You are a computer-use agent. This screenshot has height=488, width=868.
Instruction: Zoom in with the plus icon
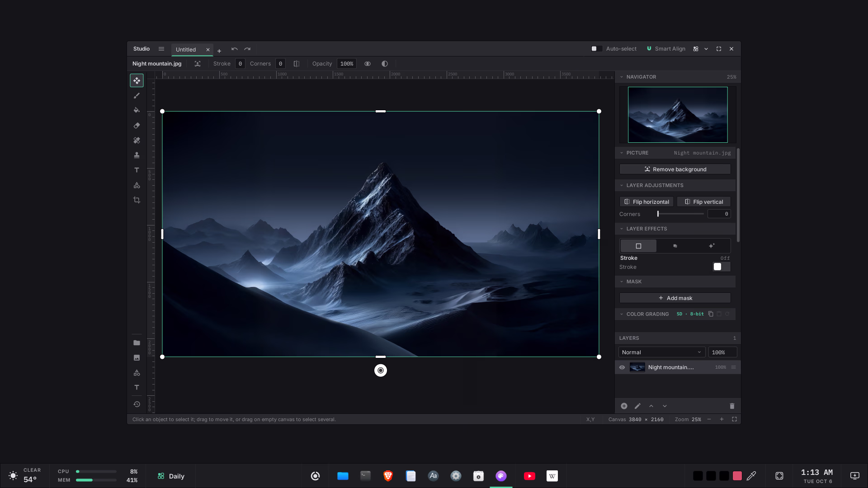pyautogui.click(x=722, y=419)
